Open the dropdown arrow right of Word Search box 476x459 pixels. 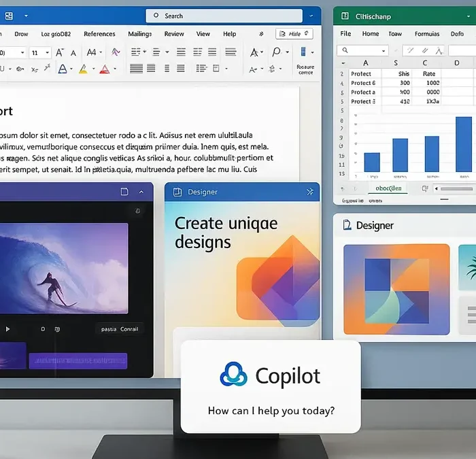click(311, 16)
